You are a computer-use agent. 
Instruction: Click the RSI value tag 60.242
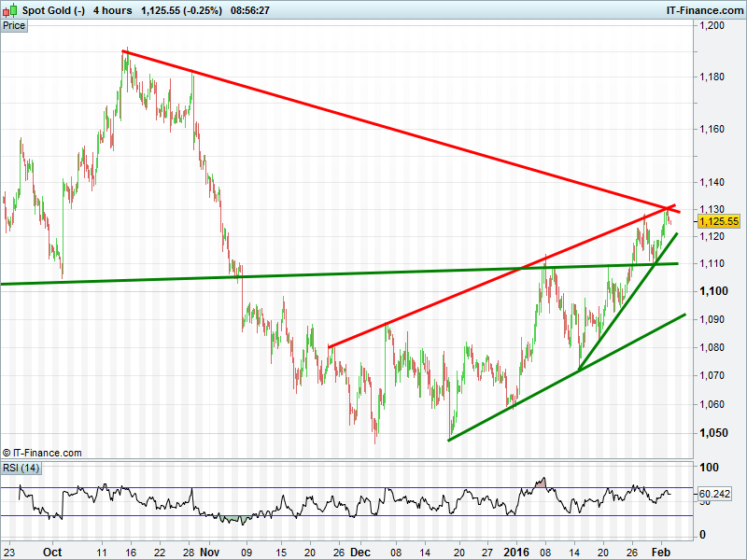click(x=713, y=493)
